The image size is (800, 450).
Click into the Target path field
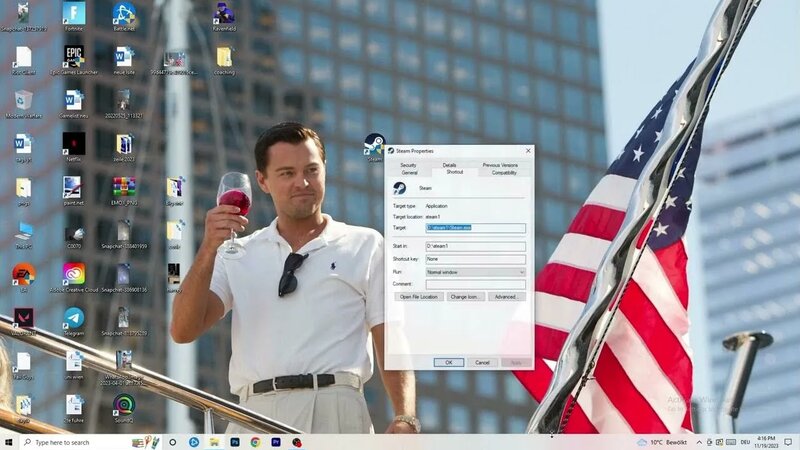click(476, 228)
